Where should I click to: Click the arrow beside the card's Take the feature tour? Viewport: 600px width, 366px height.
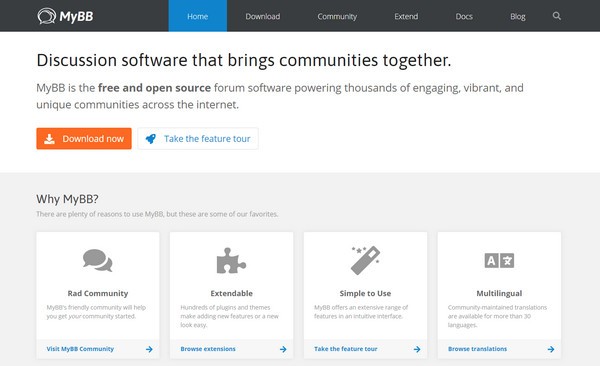[x=417, y=349]
